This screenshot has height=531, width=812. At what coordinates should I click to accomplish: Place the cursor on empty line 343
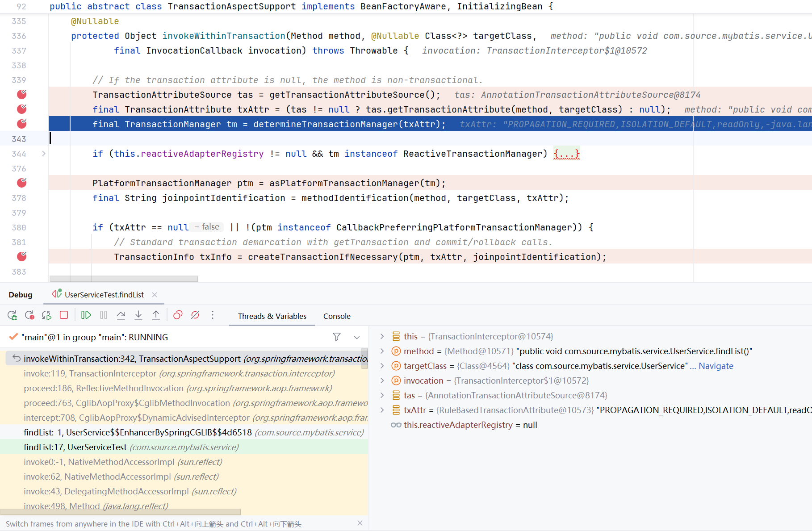point(430,139)
